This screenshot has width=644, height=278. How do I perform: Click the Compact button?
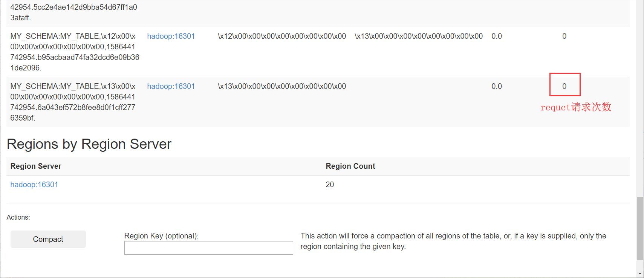[48, 239]
